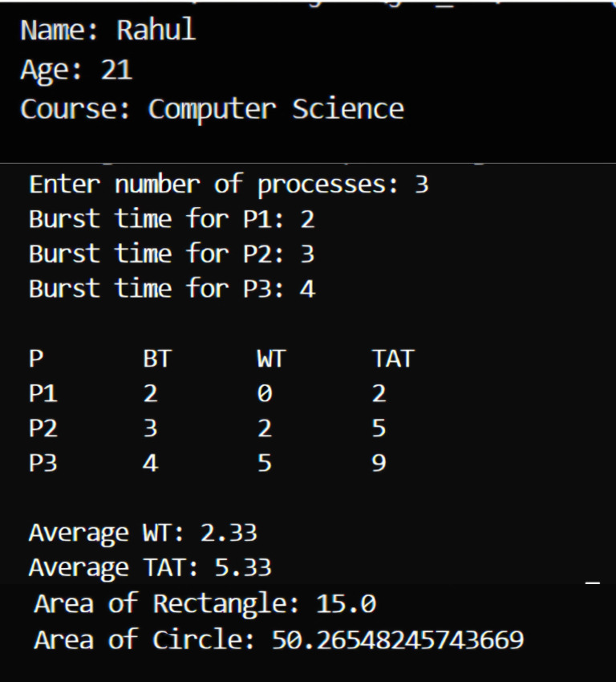Click the 'BT' column header
616x682 pixels.
click(x=157, y=359)
